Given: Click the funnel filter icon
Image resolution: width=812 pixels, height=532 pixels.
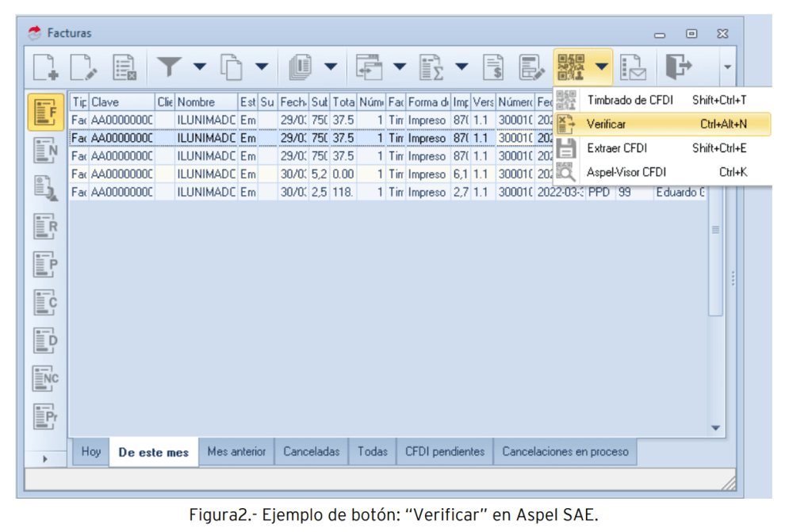Looking at the screenshot, I should pyautogui.click(x=168, y=67).
